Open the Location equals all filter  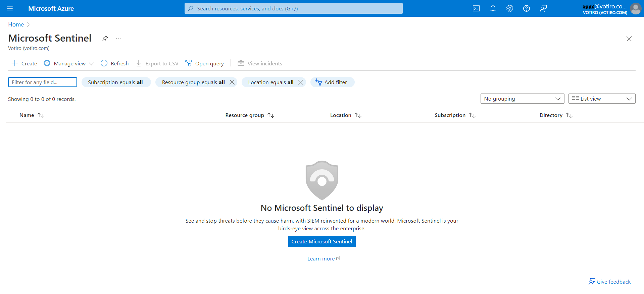(x=271, y=82)
